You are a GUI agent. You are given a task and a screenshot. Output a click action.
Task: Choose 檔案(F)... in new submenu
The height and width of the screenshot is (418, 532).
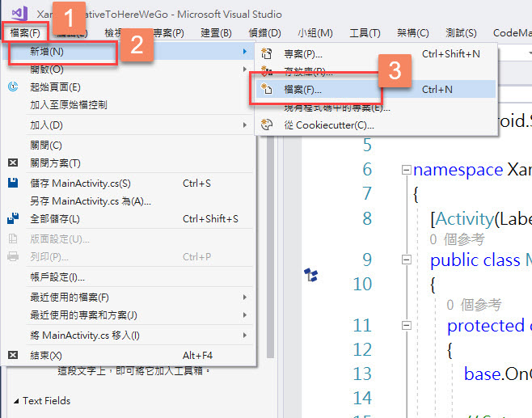click(376, 89)
